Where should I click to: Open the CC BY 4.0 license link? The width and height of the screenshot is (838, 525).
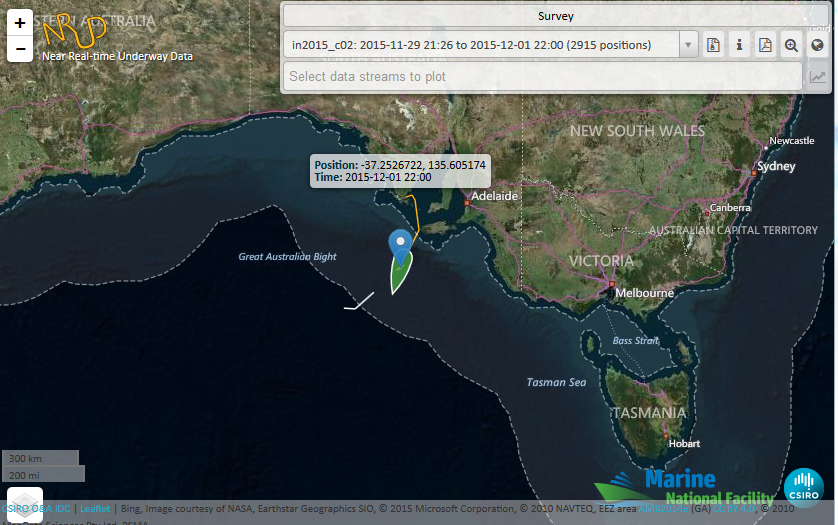pos(734,508)
